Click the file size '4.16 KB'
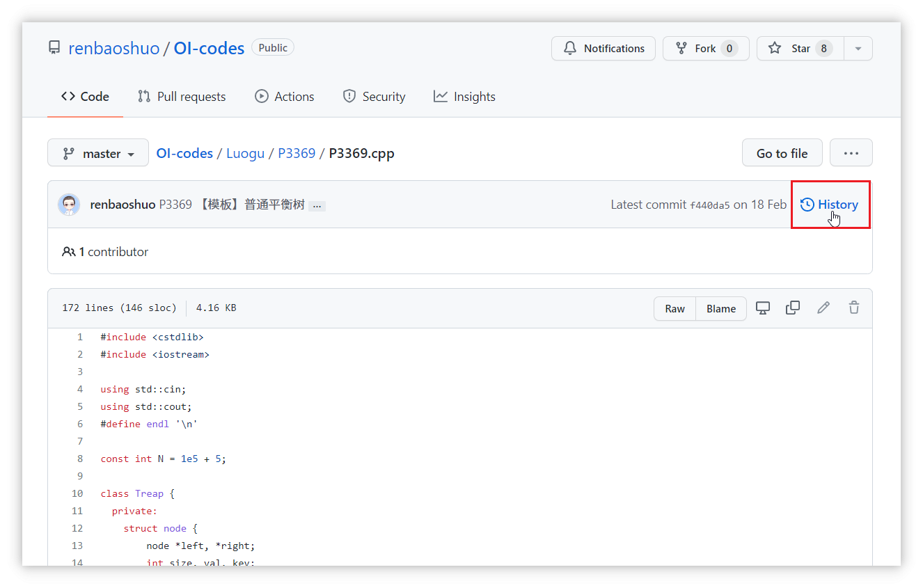Screen dimensions: 923x588 (216, 308)
